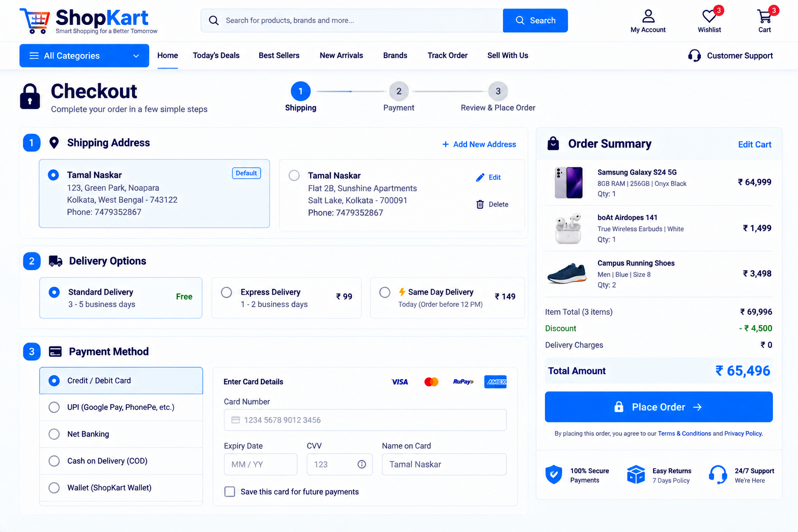Click the trash Delete icon on Salt Lake address
798x532 pixels.
pos(480,204)
